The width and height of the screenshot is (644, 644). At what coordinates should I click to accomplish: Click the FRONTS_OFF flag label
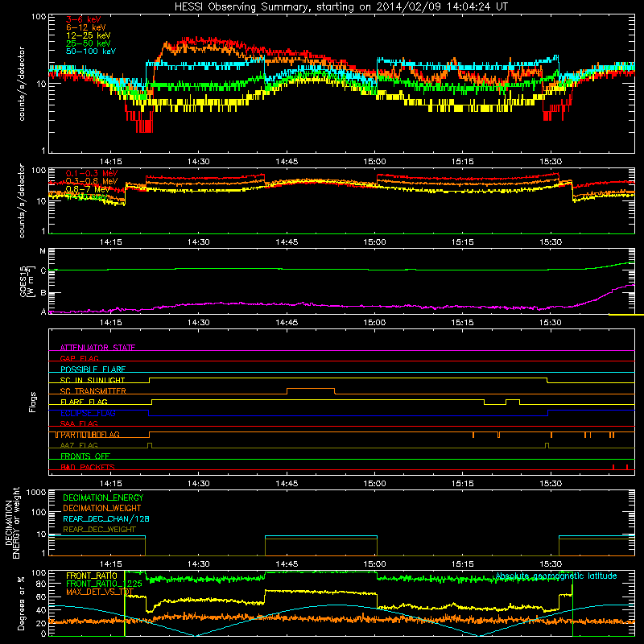85,456
